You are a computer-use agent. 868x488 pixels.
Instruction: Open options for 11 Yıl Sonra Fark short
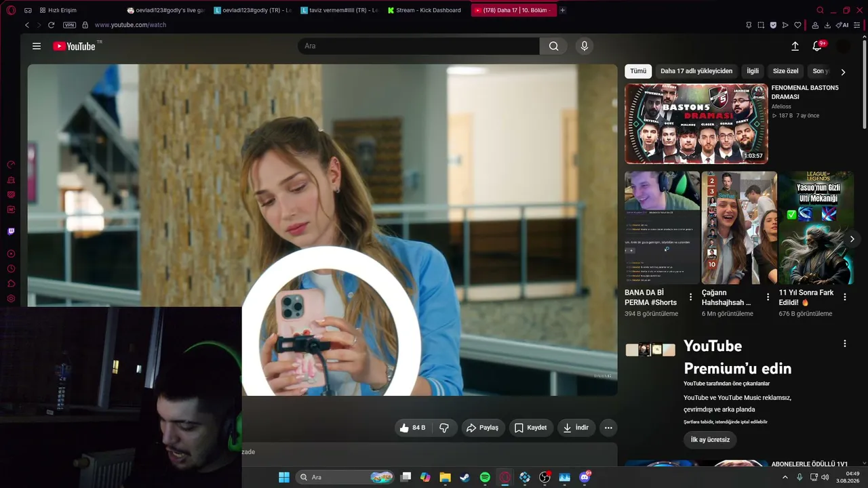coord(845,297)
